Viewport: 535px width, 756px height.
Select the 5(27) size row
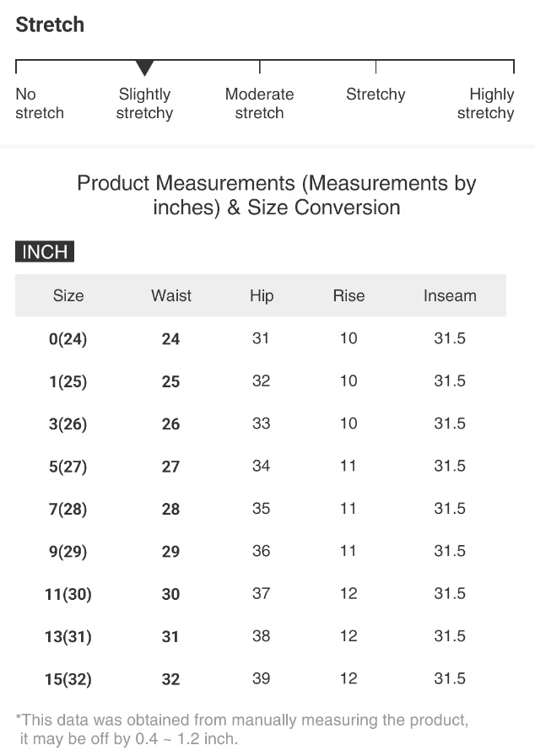(68, 467)
